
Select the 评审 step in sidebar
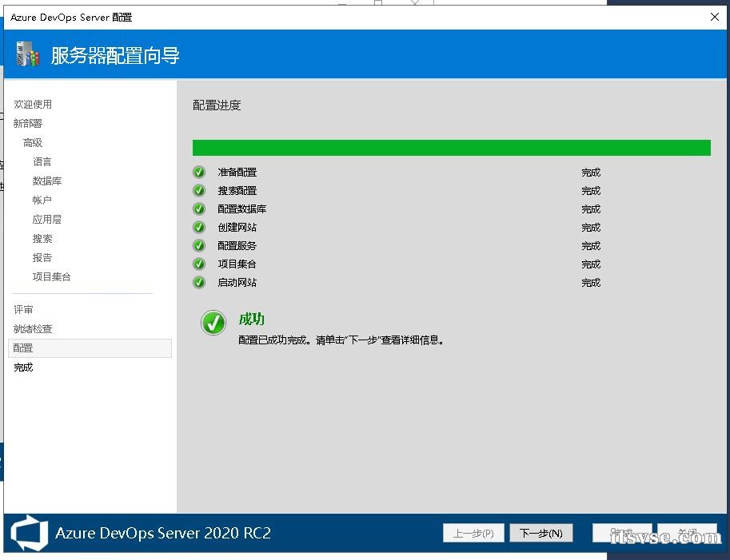(23, 309)
